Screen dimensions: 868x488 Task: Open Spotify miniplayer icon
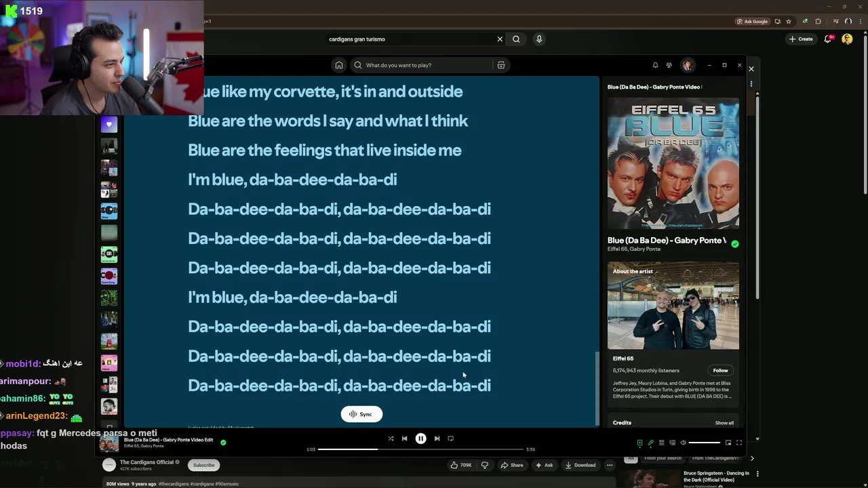click(x=728, y=443)
